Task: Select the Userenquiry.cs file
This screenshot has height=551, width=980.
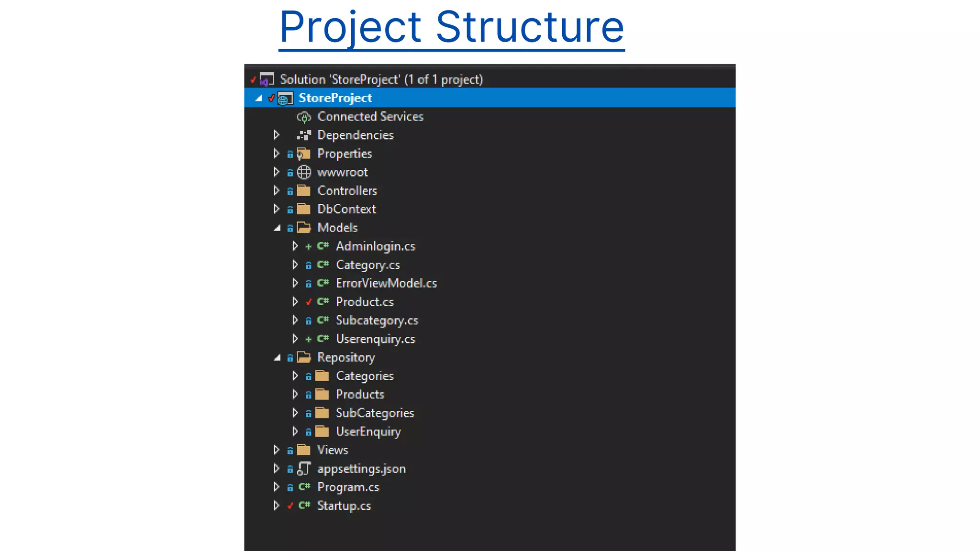Action: [x=375, y=339]
